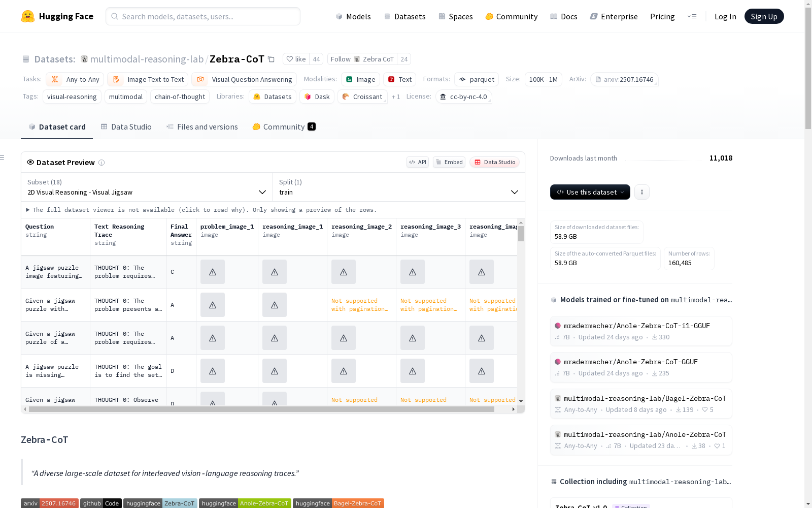Screen dimensions: 812x508
Task: Open Data Studio from the preview header
Action: (494, 162)
